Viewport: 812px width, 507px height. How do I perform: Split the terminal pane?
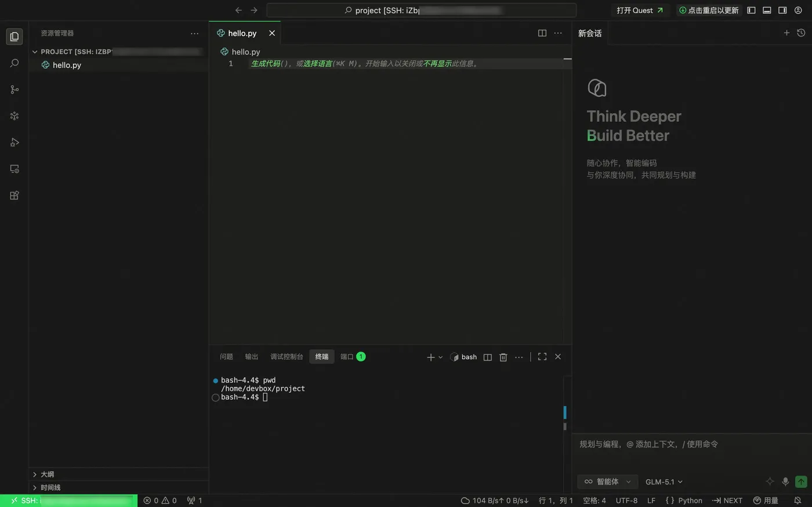tap(488, 357)
